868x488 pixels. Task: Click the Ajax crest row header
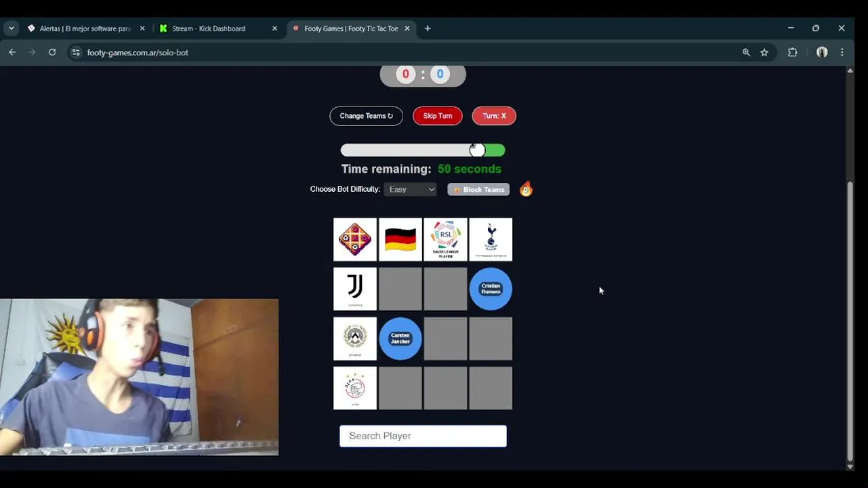[355, 388]
